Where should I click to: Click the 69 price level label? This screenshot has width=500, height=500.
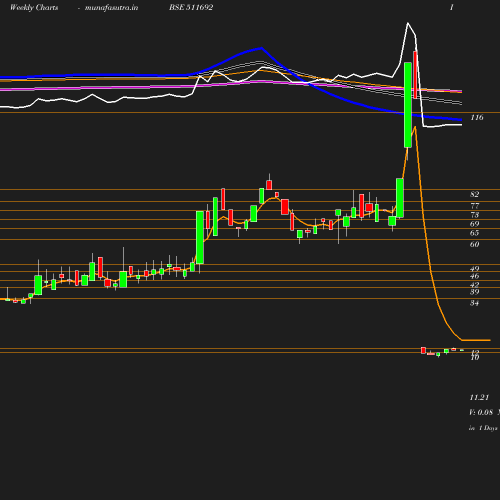coord(475,224)
